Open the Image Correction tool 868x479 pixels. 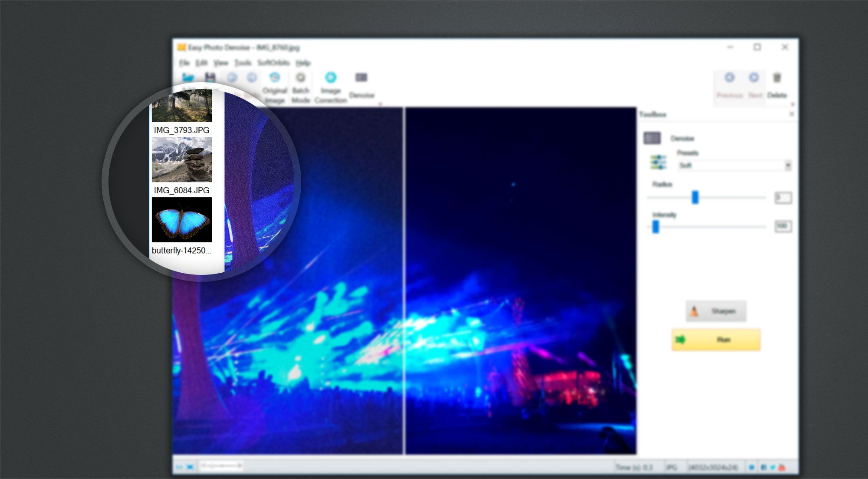(x=331, y=88)
